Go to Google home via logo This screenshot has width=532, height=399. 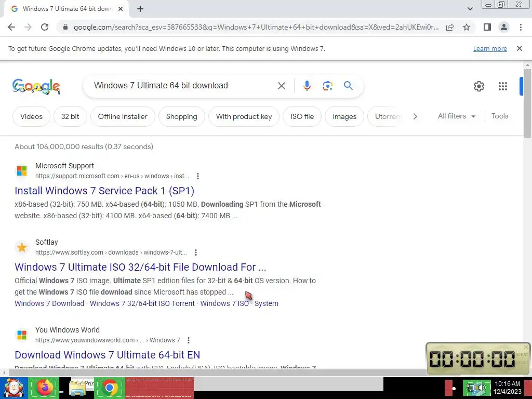[36, 86]
